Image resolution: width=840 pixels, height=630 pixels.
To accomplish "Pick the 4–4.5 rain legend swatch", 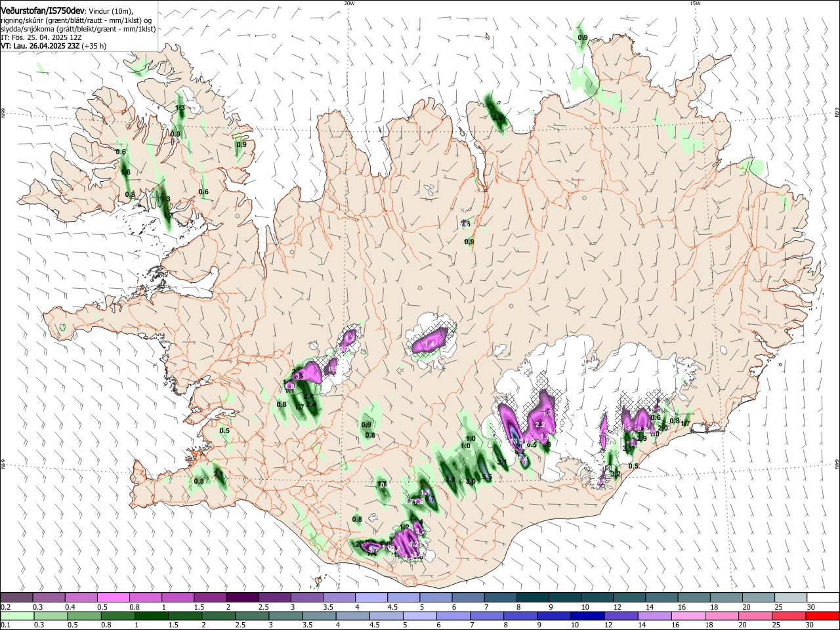I will [352, 616].
